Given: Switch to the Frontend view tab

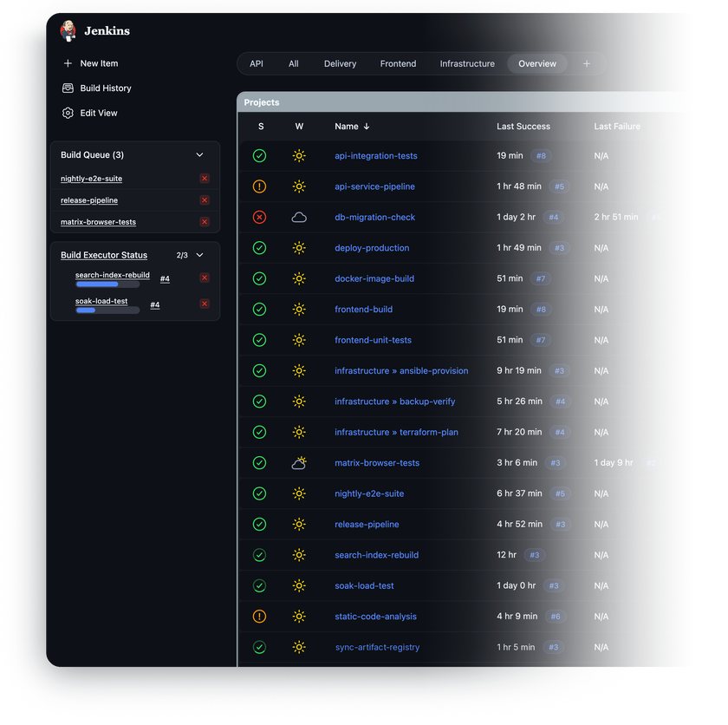Looking at the screenshot, I should point(398,63).
